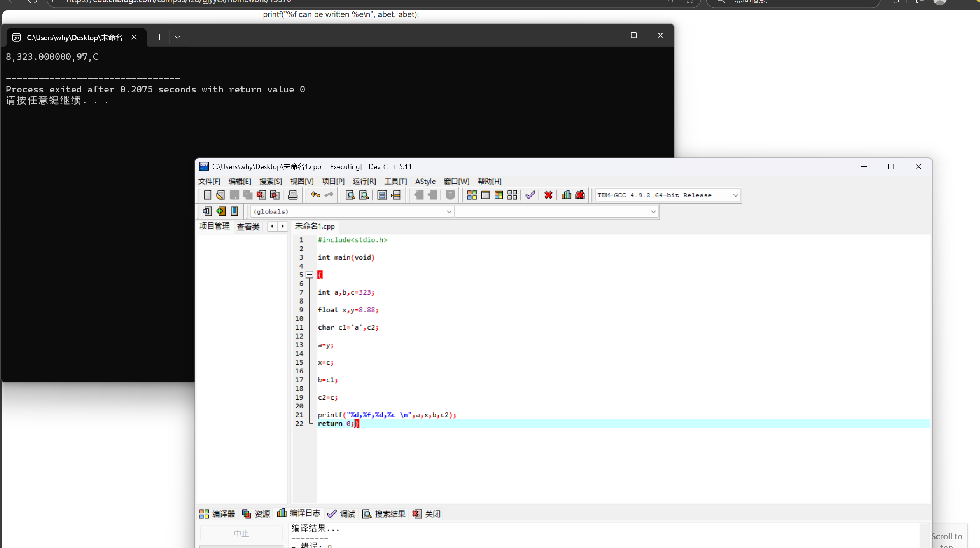The height and width of the screenshot is (548, 980).
Task: Open the 运行[R] menu
Action: 364,182
